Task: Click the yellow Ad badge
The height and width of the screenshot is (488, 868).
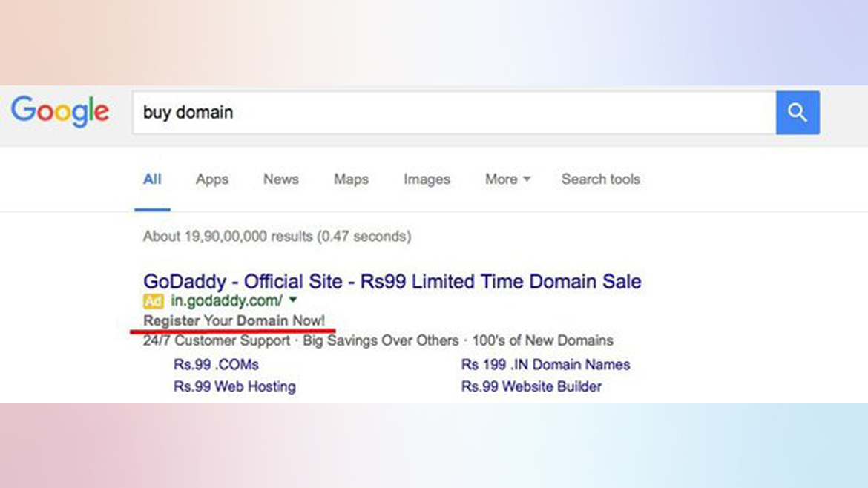Action: coord(152,301)
